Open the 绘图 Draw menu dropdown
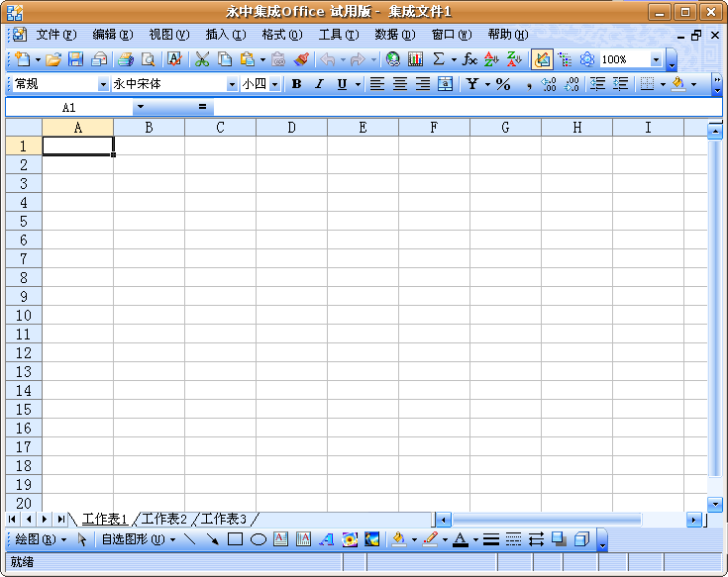This screenshot has height=577, width=728. (41, 539)
